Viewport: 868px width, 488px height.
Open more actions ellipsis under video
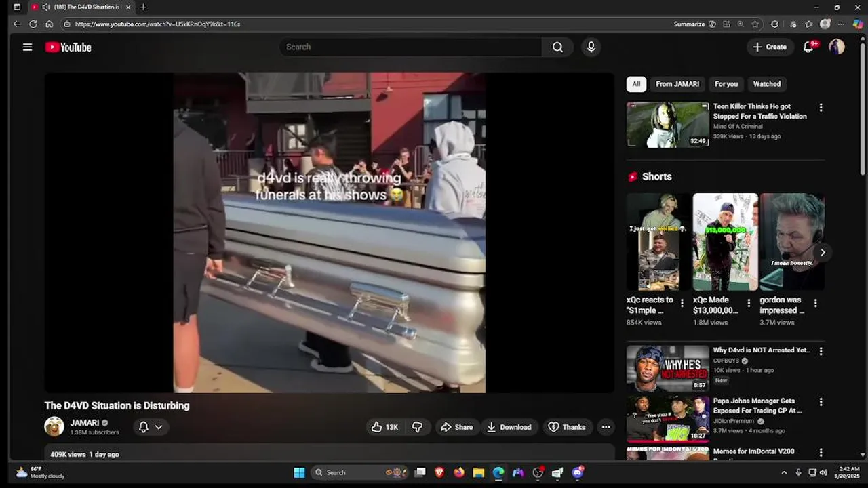tap(606, 427)
